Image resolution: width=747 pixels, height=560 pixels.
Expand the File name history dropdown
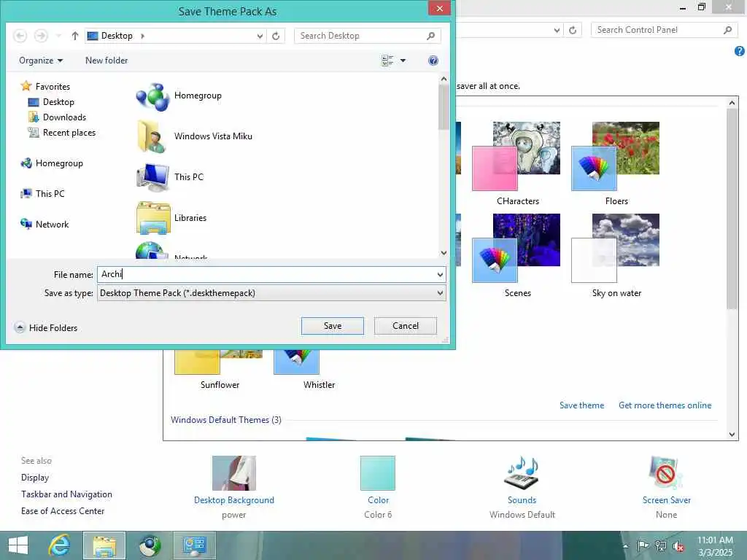coord(440,275)
